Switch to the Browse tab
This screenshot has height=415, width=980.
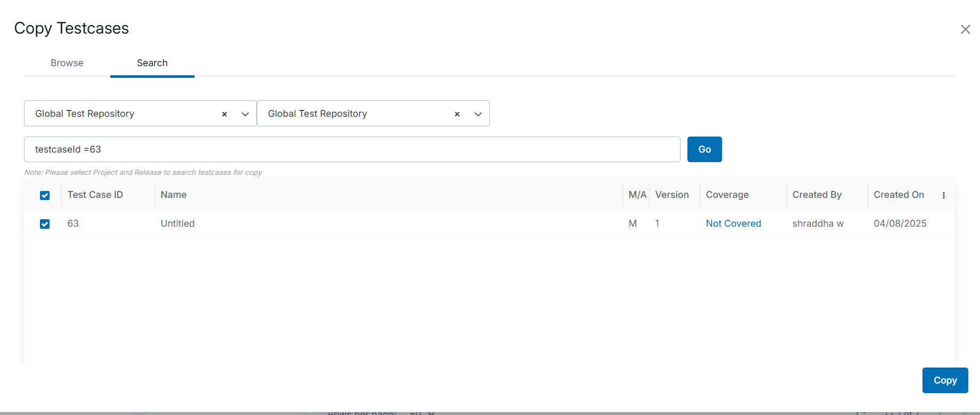click(67, 63)
